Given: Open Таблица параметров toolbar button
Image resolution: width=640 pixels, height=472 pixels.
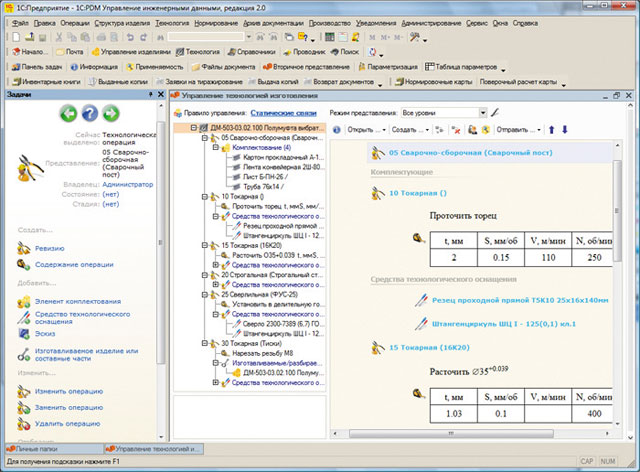Looking at the screenshot, I should (x=461, y=67).
